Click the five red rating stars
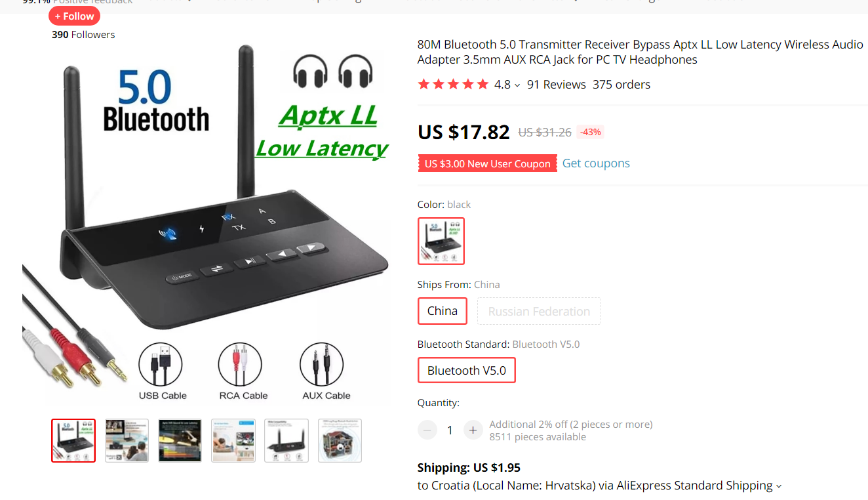This screenshot has width=868, height=500. coord(453,85)
